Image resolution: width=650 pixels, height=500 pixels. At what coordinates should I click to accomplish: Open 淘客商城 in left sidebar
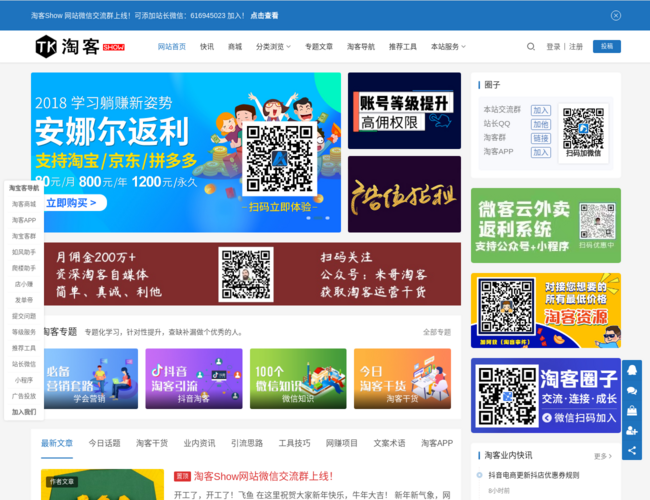tap(24, 204)
